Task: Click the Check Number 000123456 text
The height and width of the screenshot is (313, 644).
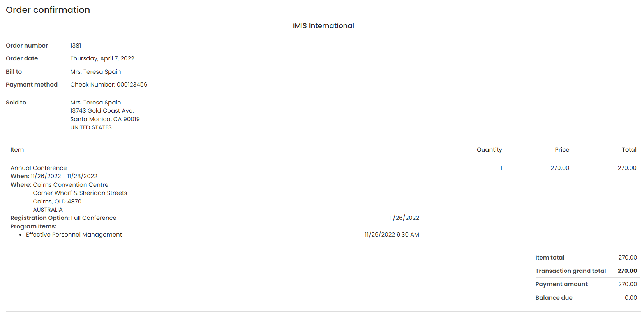Action: click(109, 85)
